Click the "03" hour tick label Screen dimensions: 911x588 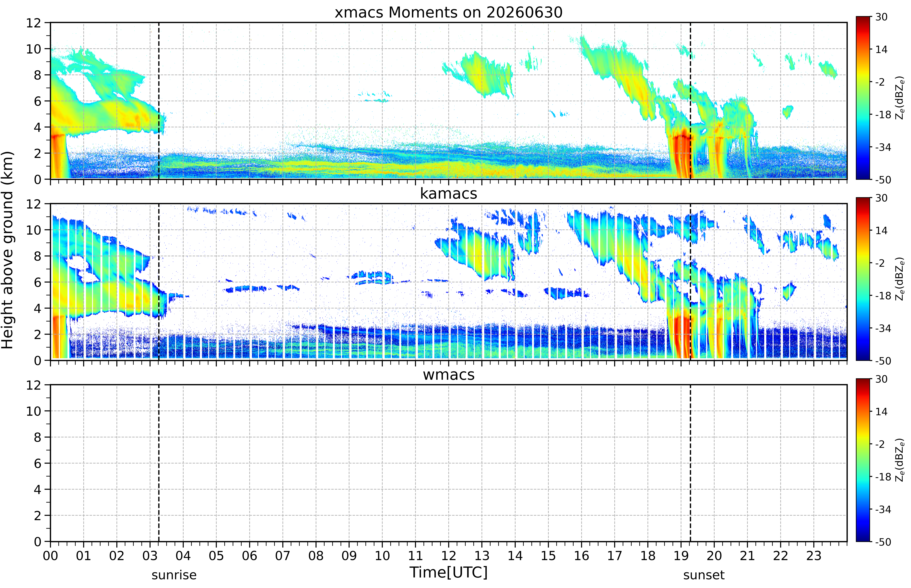click(150, 556)
